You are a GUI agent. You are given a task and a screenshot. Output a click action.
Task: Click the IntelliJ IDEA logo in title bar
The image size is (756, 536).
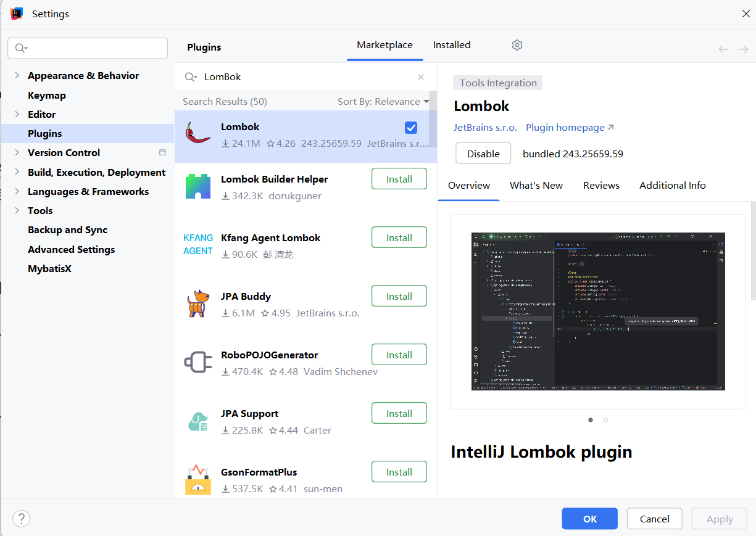tap(17, 14)
